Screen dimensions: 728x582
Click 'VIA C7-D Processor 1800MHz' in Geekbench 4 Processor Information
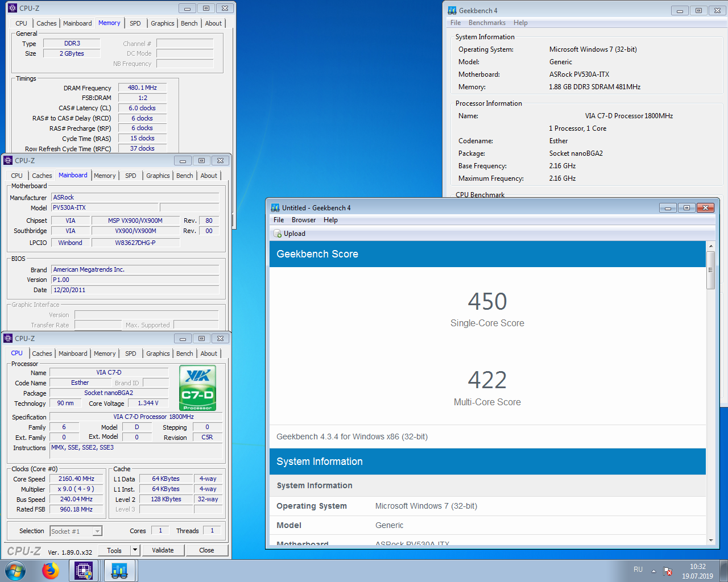click(629, 116)
